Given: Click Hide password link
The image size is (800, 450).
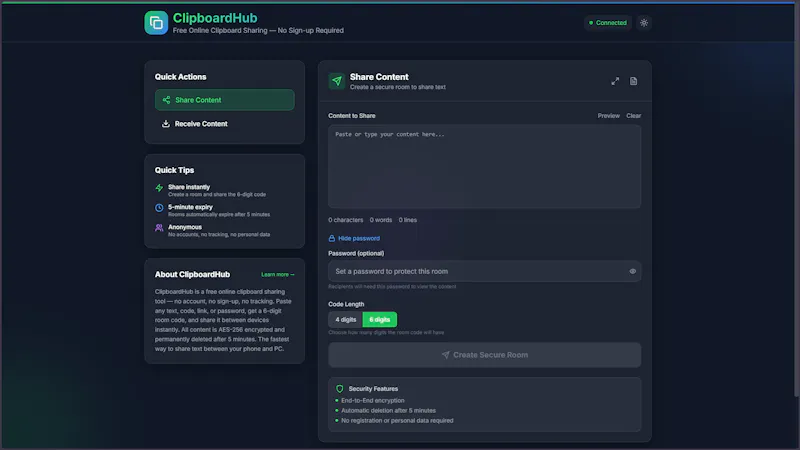Looking at the screenshot, I should [359, 238].
